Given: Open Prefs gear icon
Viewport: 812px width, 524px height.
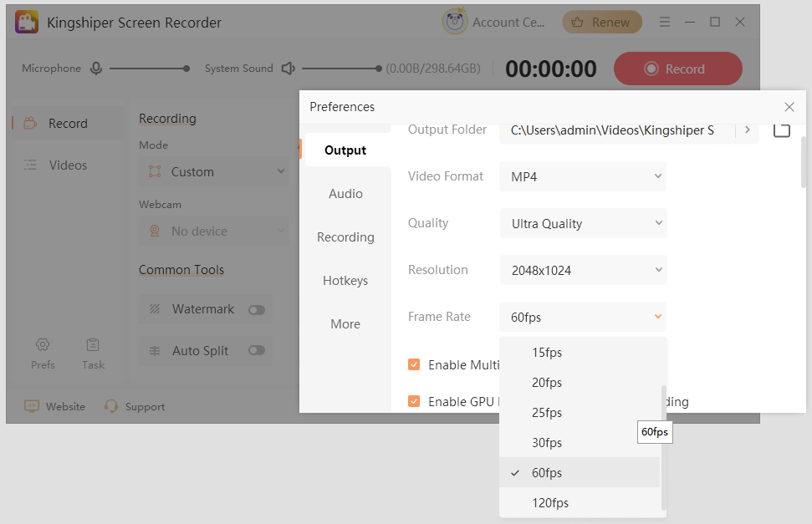Looking at the screenshot, I should click(43, 344).
